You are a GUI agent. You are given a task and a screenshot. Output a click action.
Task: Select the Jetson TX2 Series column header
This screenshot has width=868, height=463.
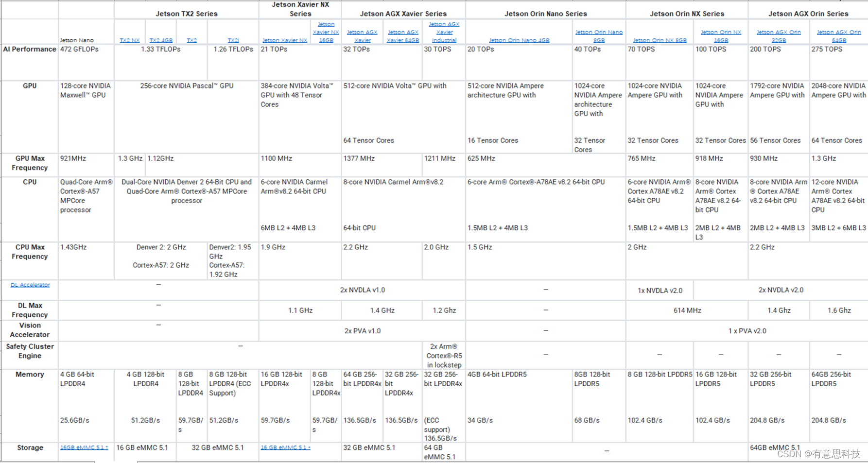[187, 14]
